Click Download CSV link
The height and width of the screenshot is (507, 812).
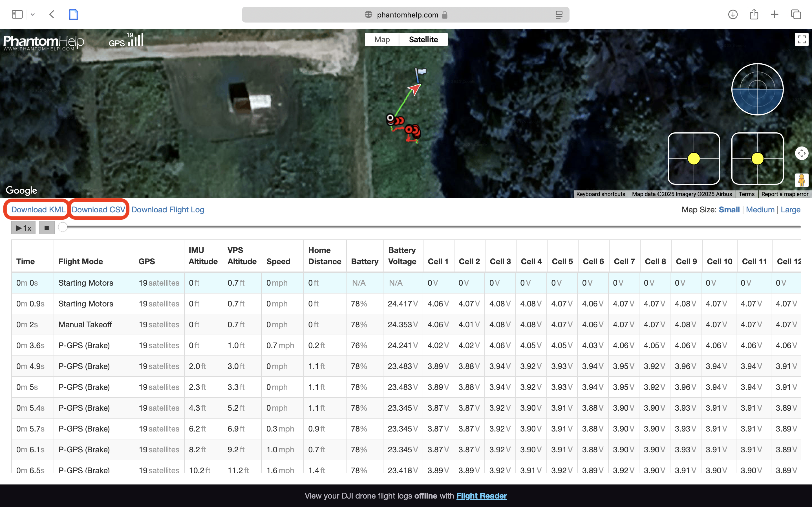pos(98,210)
